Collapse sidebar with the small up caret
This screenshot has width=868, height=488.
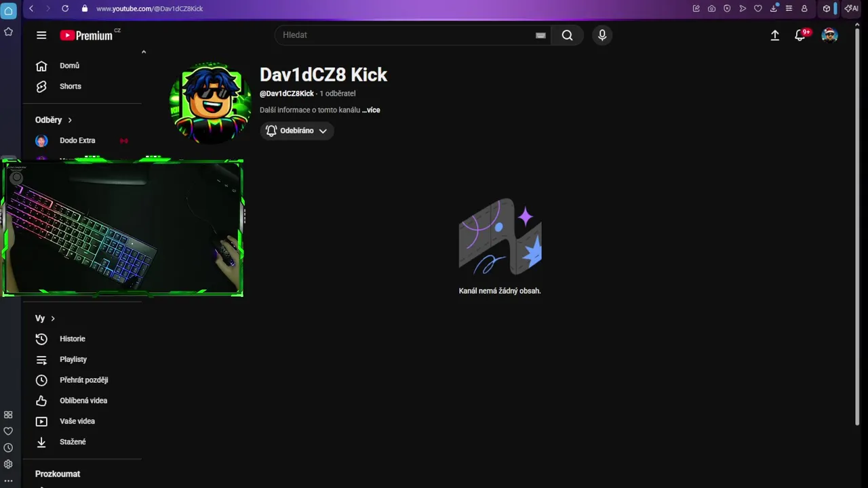pos(144,52)
